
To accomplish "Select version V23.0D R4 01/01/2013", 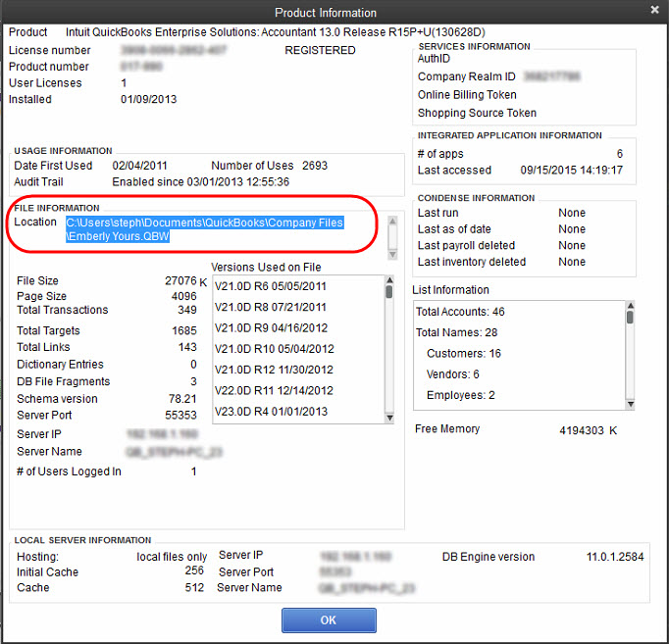I will [x=271, y=412].
